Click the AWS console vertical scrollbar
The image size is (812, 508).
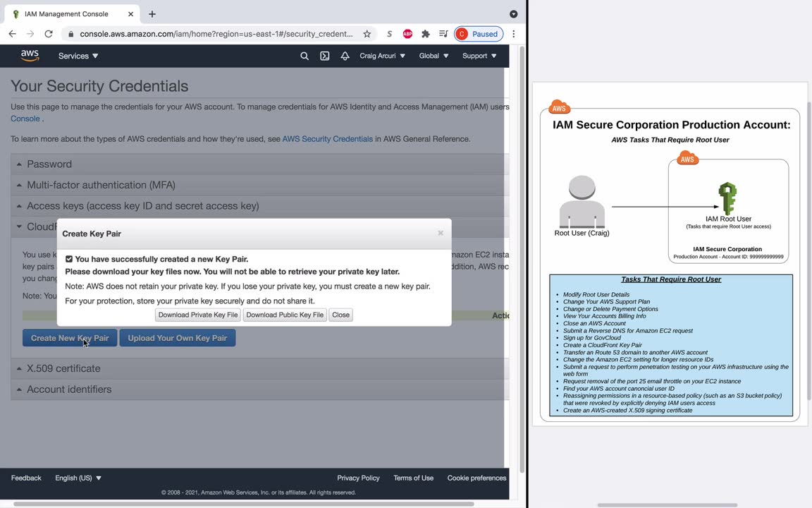click(x=522, y=259)
